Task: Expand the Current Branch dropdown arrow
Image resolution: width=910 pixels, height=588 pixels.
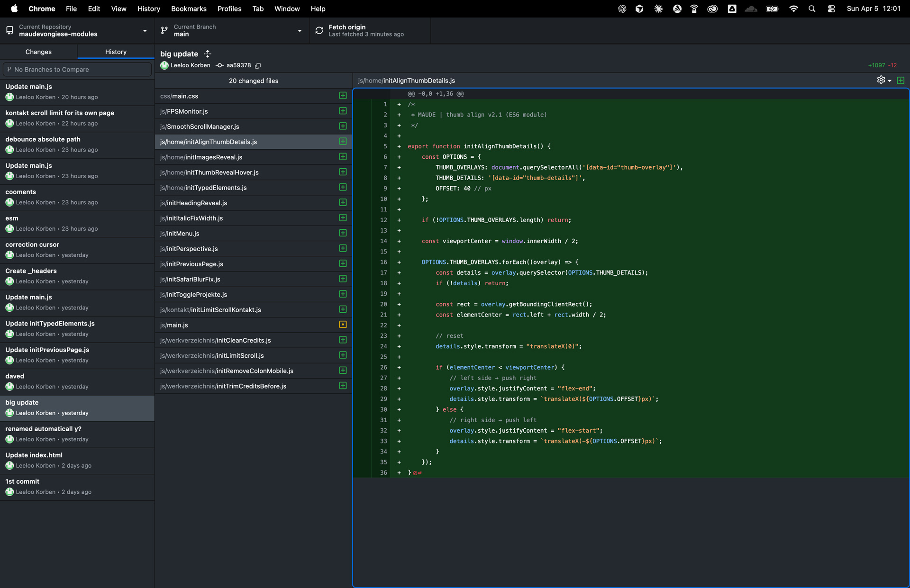Action: pos(300,31)
